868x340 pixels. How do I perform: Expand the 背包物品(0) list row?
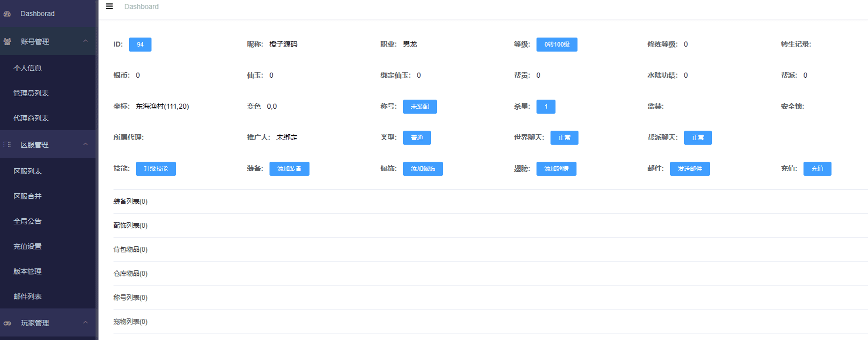[x=130, y=249]
